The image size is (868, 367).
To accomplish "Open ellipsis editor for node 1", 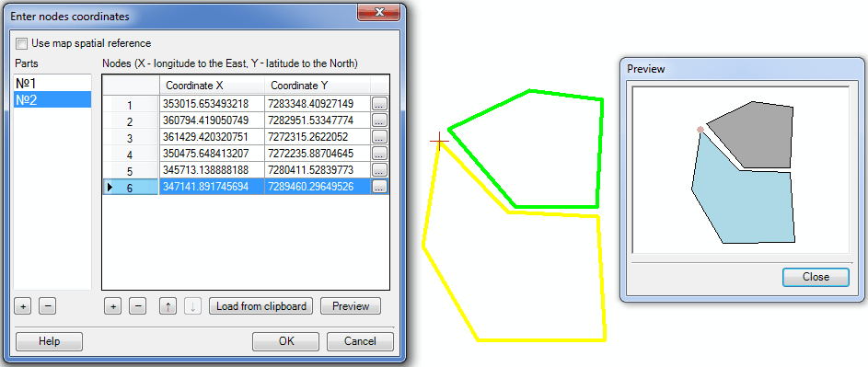I will 379,104.
